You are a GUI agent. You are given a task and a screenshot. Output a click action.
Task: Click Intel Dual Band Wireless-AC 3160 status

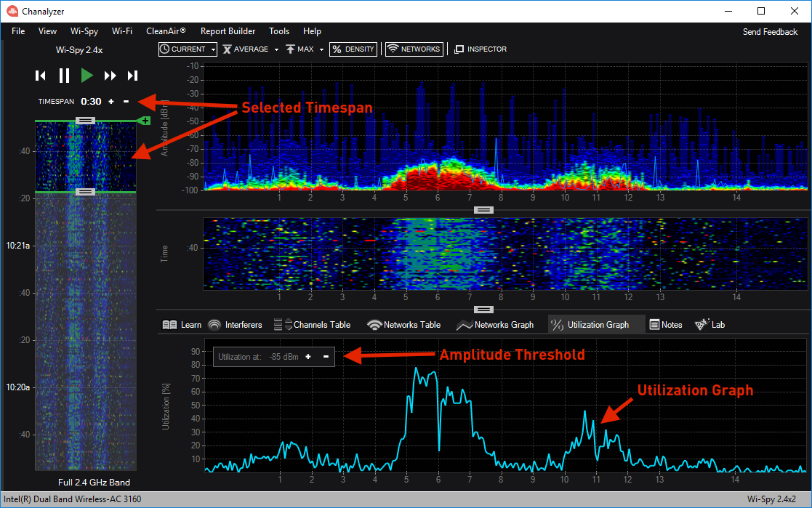point(73,499)
